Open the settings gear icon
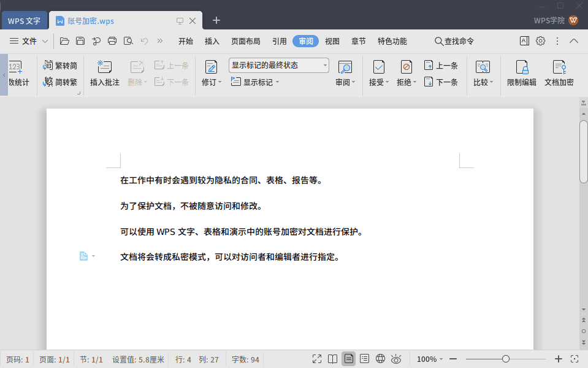588x368 pixels. click(540, 41)
